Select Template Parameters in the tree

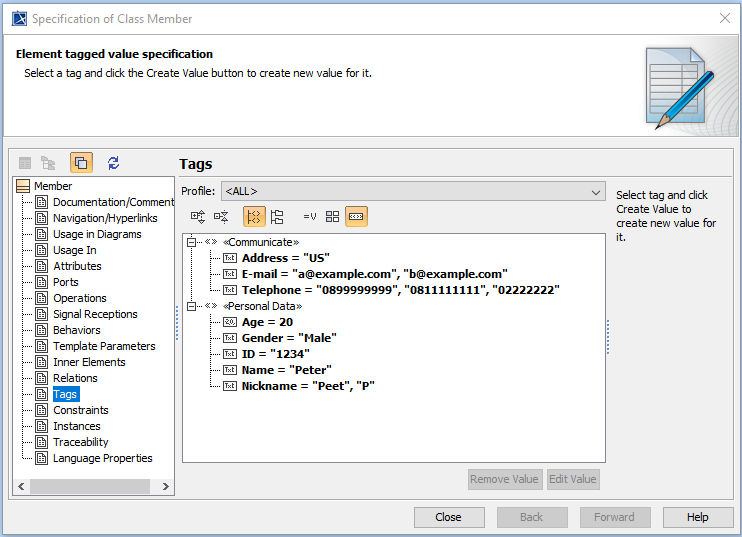coord(104,346)
